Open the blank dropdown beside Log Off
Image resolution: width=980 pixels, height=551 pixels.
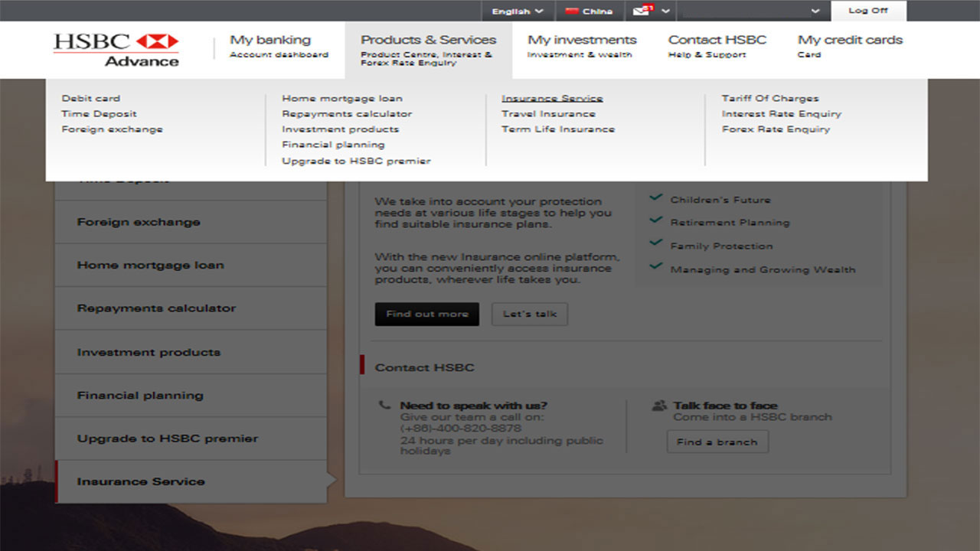click(752, 11)
